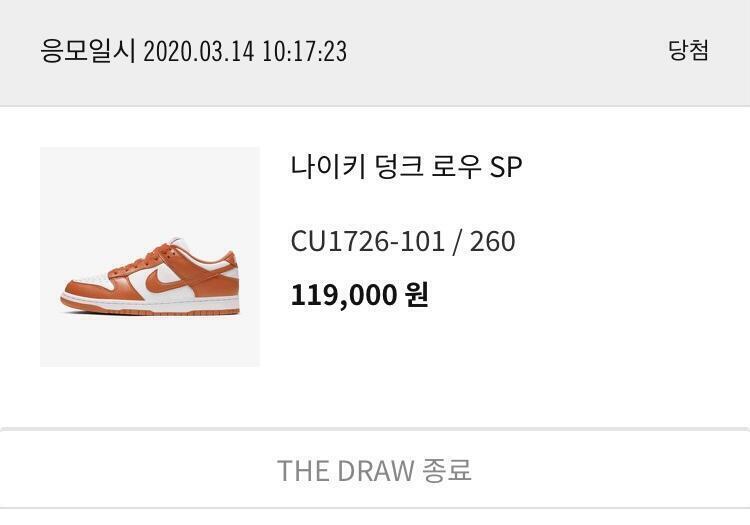Click the 응모일시 label in the header
Screen dimensions: 750x525
(88, 51)
